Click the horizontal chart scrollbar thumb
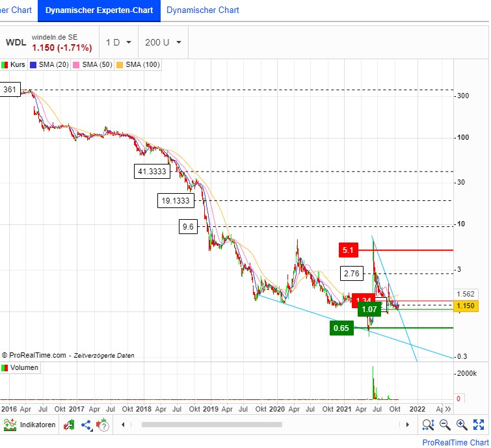Image resolution: width=491 pixels, height=448 pixels. pos(212,425)
